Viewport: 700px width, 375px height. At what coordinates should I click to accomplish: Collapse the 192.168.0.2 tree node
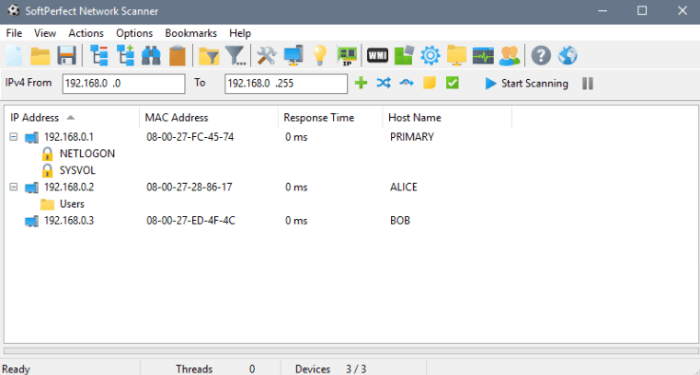[14, 187]
